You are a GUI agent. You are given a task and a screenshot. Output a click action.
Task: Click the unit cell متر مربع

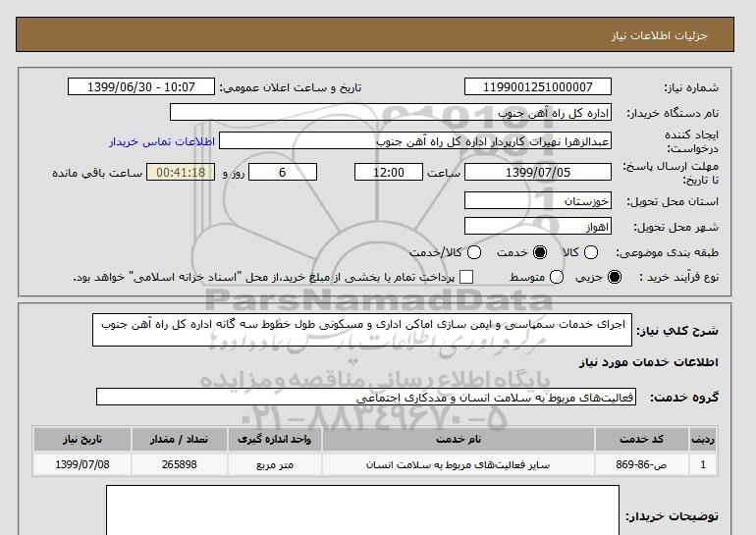[x=274, y=464]
